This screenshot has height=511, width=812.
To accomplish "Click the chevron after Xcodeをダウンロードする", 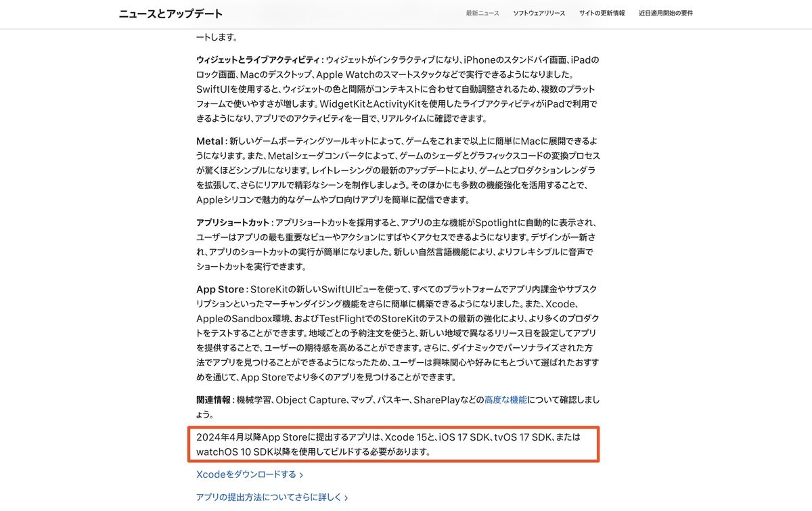I will (x=301, y=475).
